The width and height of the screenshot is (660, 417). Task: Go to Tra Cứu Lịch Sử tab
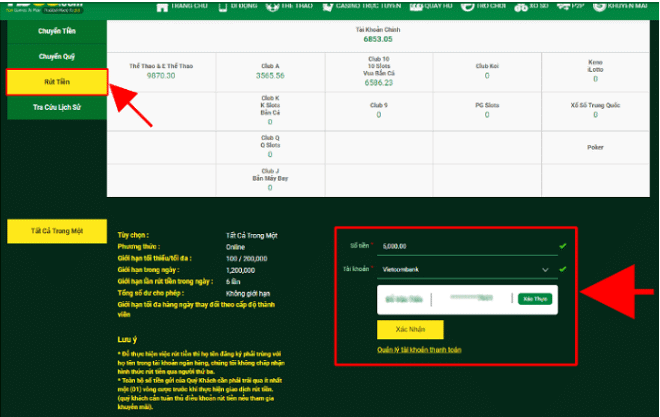click(x=56, y=107)
